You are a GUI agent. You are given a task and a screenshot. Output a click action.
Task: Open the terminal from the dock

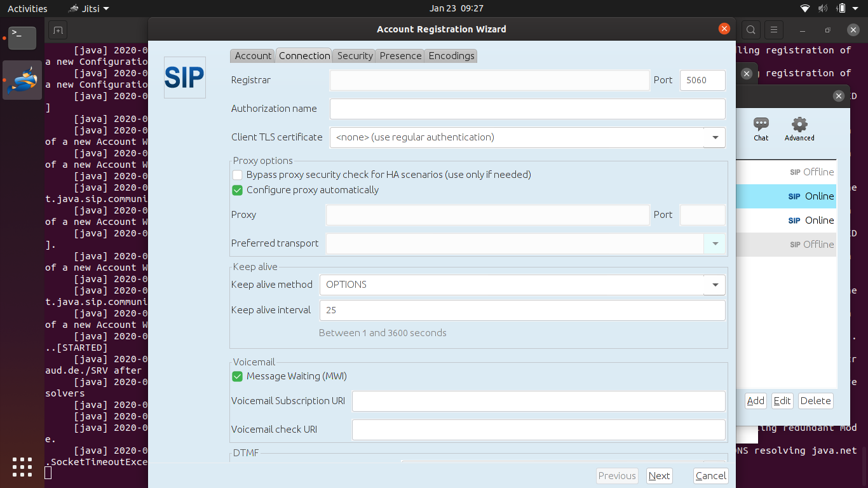22,38
